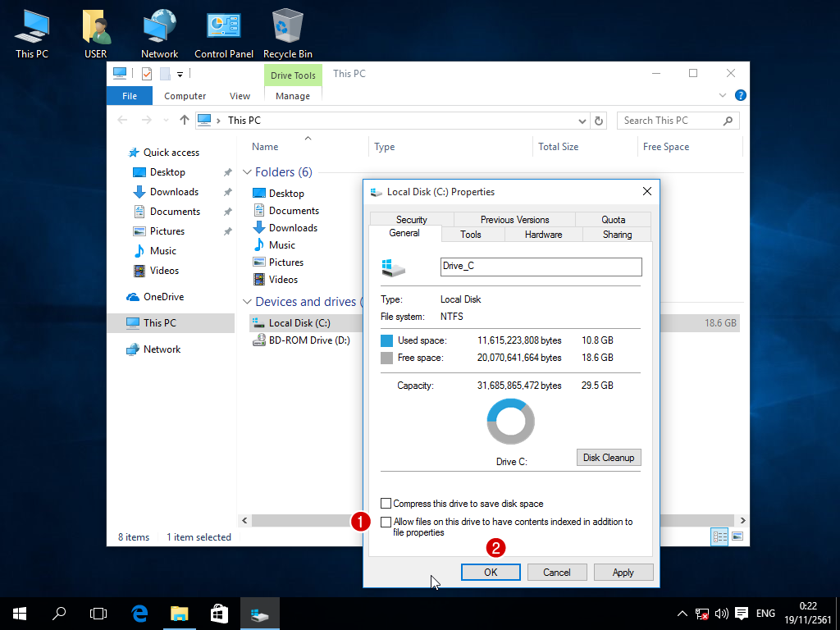Image resolution: width=840 pixels, height=630 pixels.
Task: Open Explorer Help question mark icon
Action: (x=741, y=95)
